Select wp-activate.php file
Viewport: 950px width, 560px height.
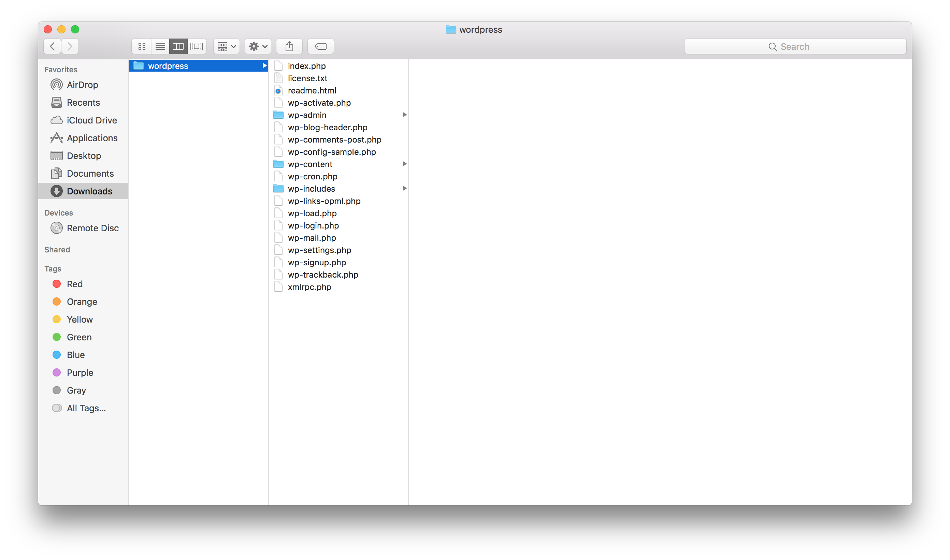(339, 103)
